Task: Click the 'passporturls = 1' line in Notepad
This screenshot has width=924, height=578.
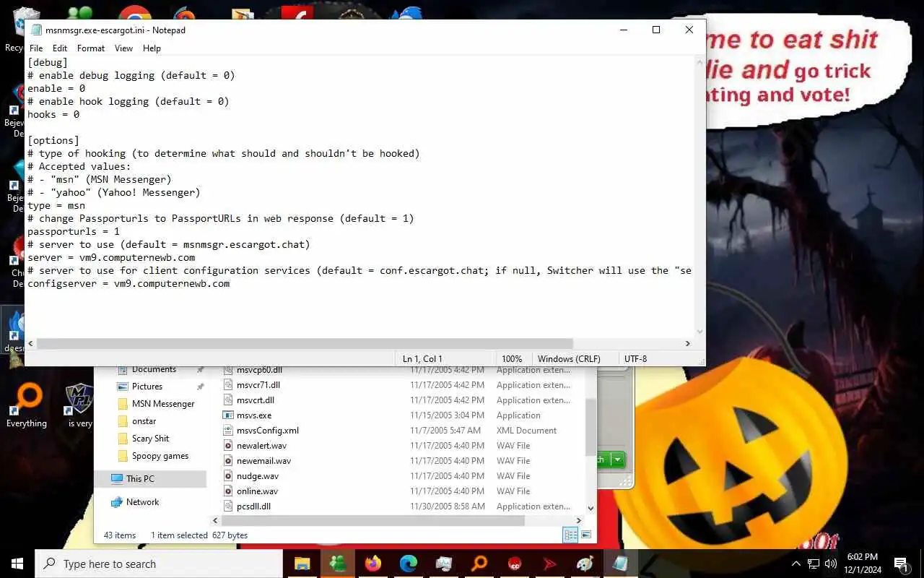Action: pyautogui.click(x=74, y=231)
